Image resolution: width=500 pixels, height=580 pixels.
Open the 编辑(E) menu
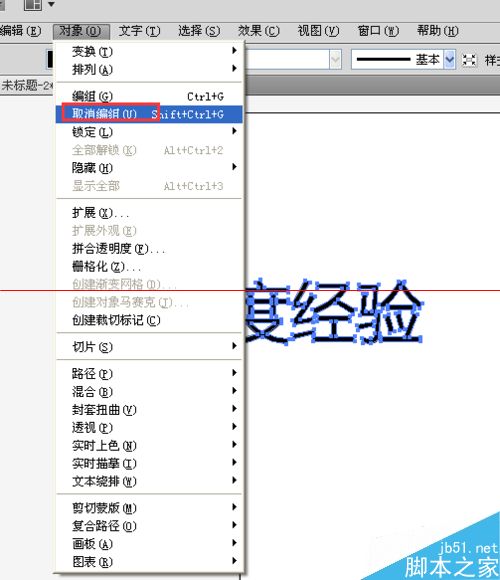pos(20,31)
